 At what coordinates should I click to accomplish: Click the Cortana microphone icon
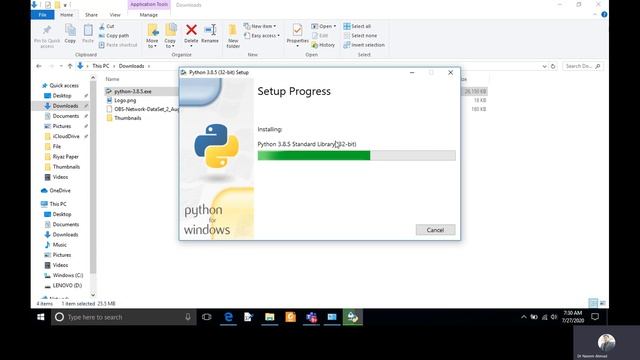188,317
